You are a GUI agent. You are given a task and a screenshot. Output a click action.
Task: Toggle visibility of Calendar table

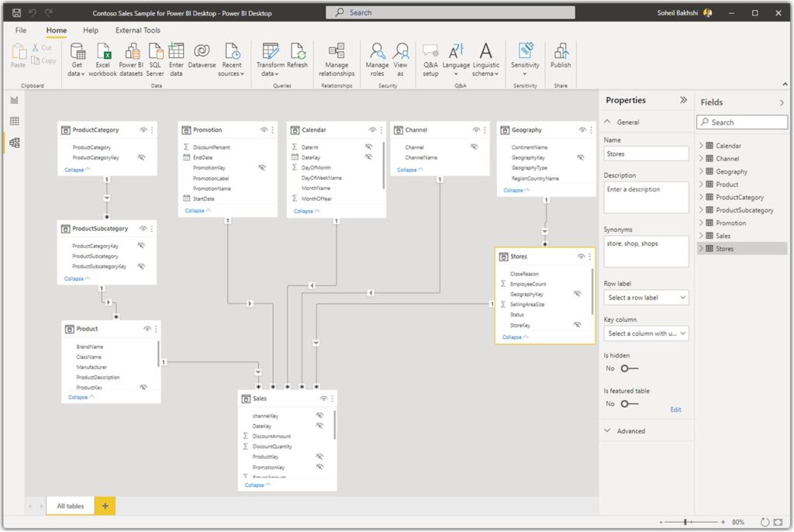[x=373, y=130]
